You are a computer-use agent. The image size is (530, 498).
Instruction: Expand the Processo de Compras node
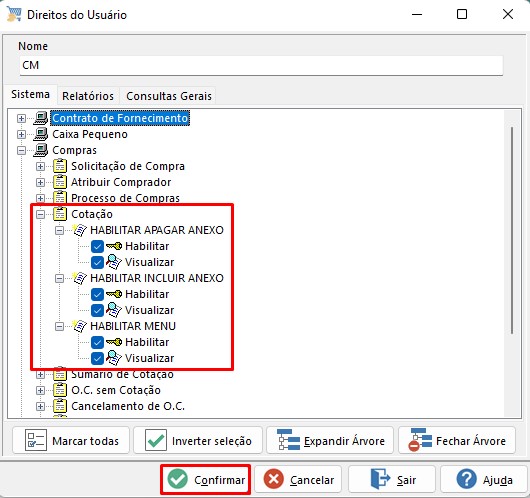(x=40, y=198)
